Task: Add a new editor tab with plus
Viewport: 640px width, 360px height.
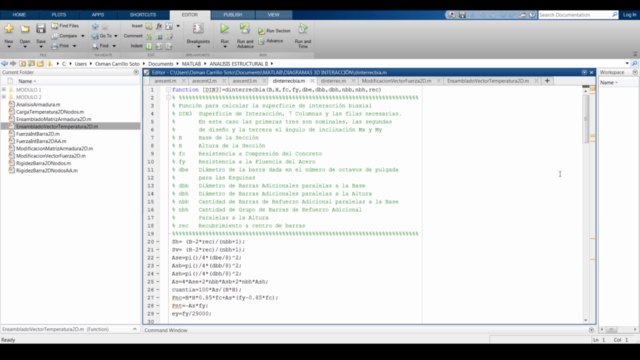Action: [x=547, y=81]
